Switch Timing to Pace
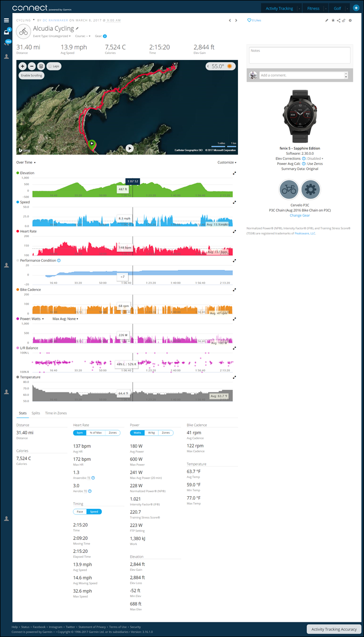The height and width of the screenshot is (637, 364). (x=80, y=511)
